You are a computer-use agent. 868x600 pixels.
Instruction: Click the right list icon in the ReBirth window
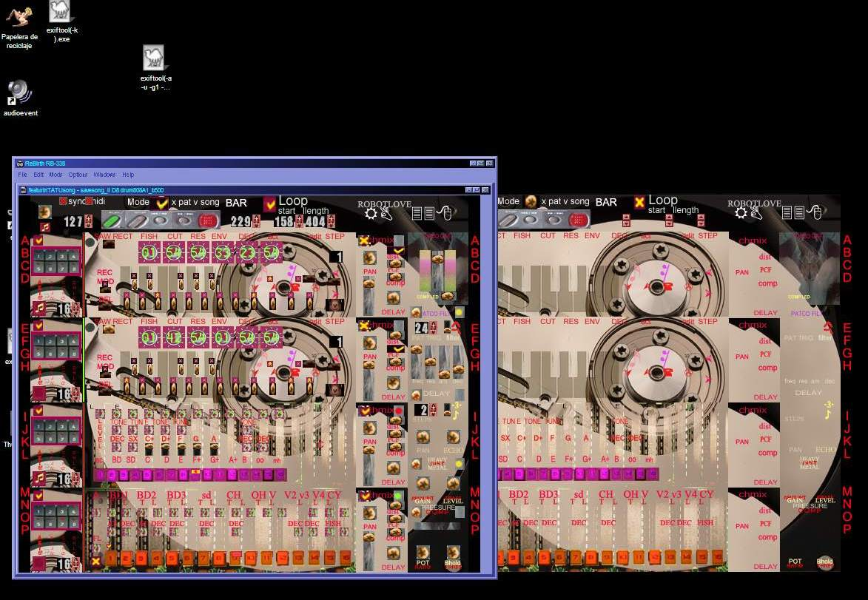point(429,214)
